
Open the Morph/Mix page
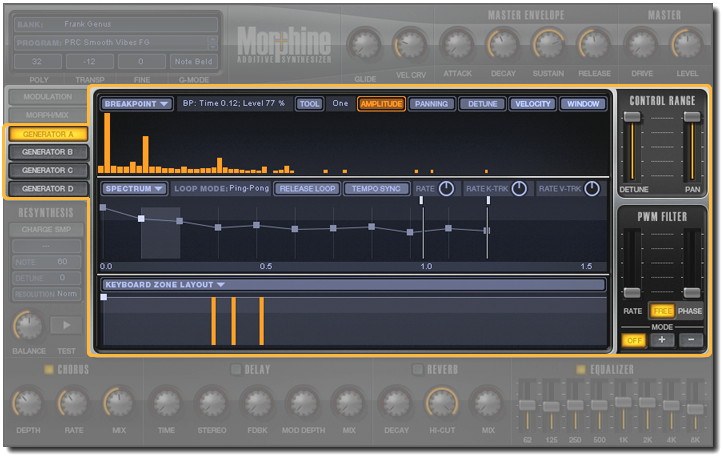click(x=48, y=115)
